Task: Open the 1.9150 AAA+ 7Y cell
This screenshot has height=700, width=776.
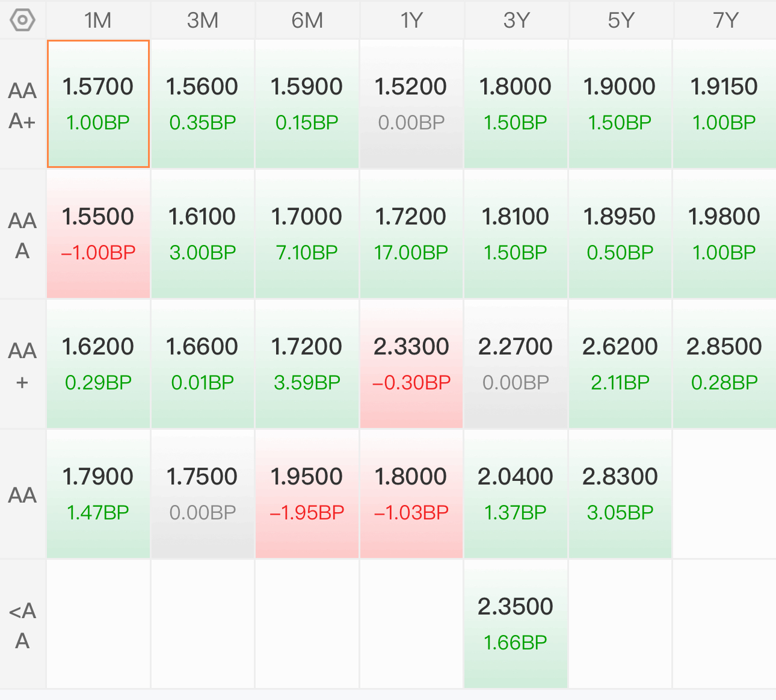Action: point(725,104)
